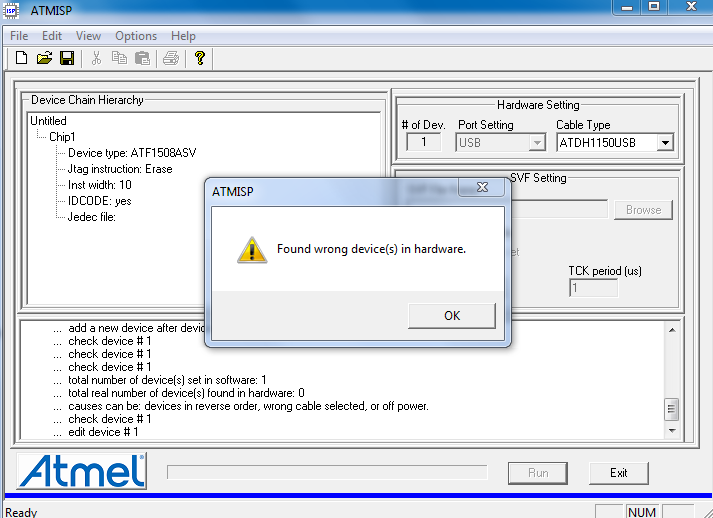Click the Open file folder icon
713x518 pixels.
pyautogui.click(x=45, y=58)
